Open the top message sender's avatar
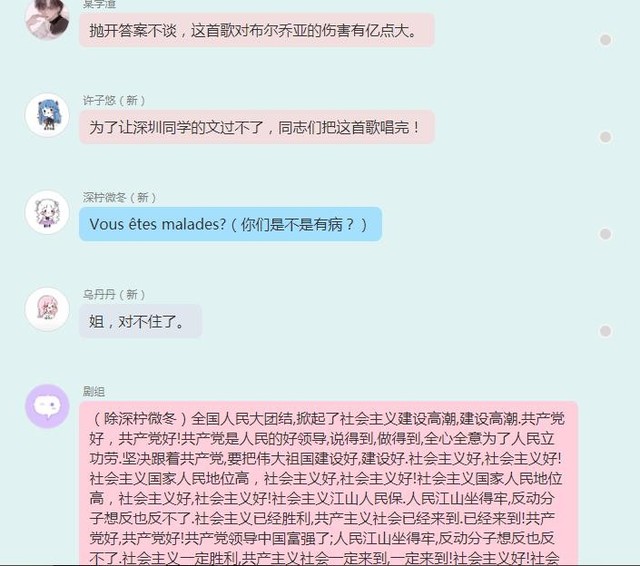The width and height of the screenshot is (640, 566). click(x=47, y=18)
